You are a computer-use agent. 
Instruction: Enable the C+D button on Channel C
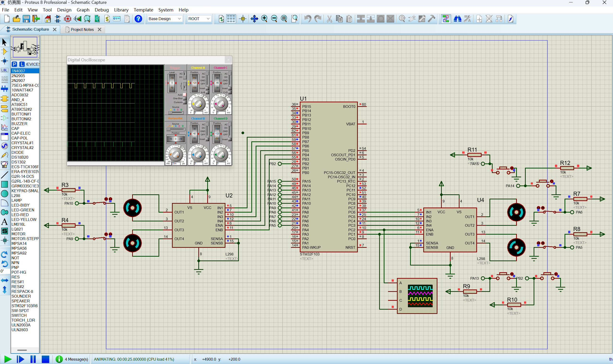[230, 92]
